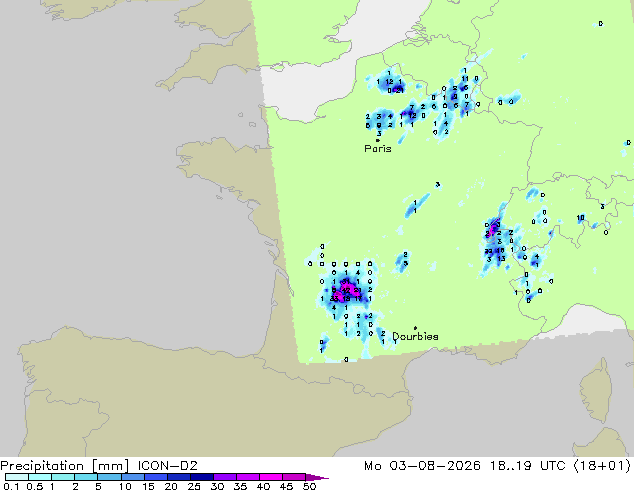Image resolution: width=634 pixels, height=490 pixels.
Task: Click the '(18+01)' forecast offset text
Action: 601,466
